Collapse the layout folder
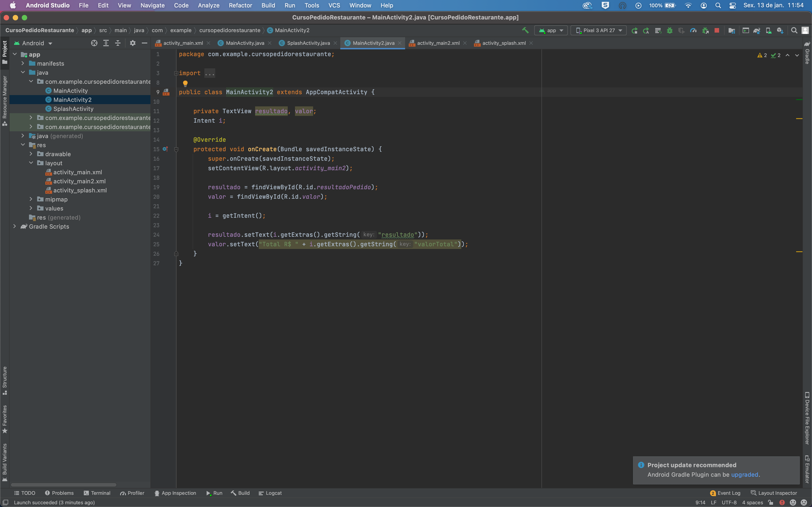The width and height of the screenshot is (812, 507). [x=31, y=163]
